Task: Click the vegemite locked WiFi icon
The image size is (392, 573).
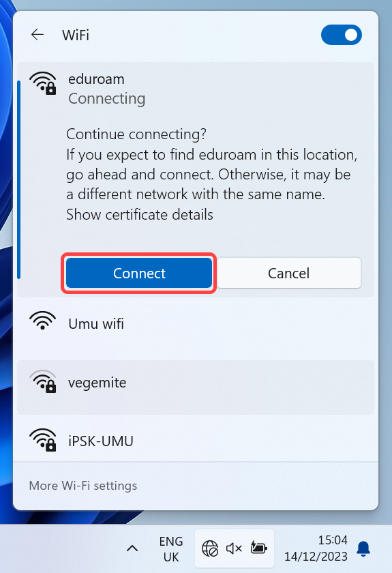Action: (43, 381)
